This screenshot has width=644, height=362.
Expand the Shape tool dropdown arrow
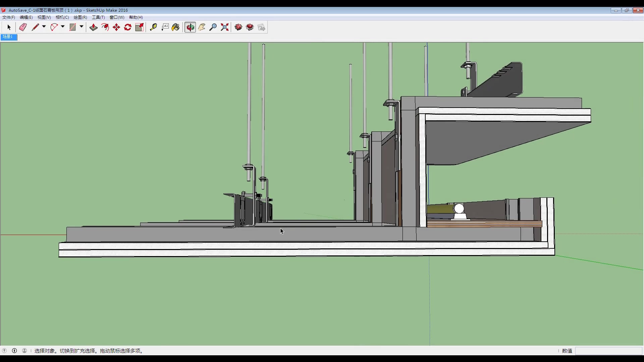click(x=82, y=27)
